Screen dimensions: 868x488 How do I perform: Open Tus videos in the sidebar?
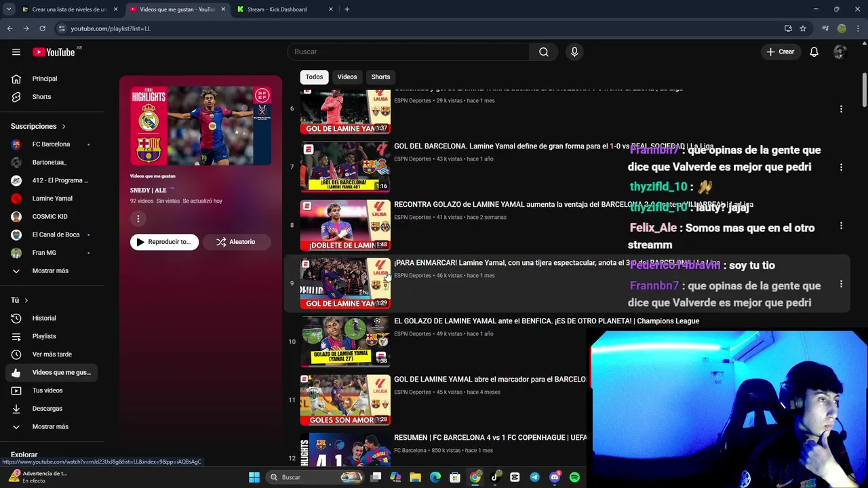[52, 390]
